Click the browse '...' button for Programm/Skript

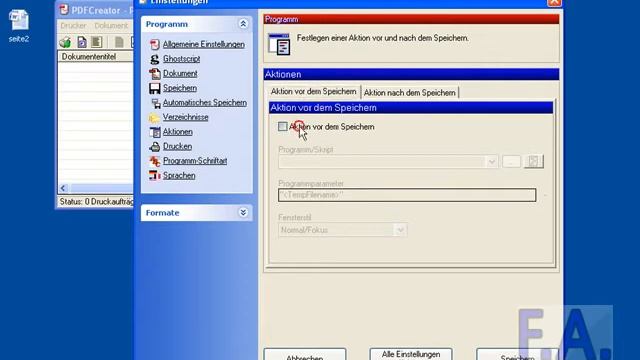pos(511,162)
